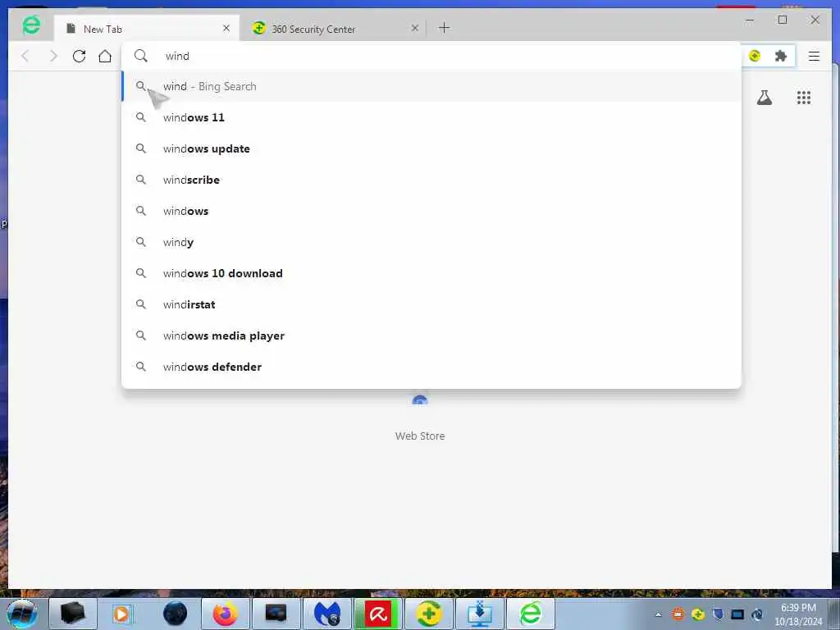The height and width of the screenshot is (630, 840).
Task: Open the browser hamburger menu
Action: [x=814, y=56]
